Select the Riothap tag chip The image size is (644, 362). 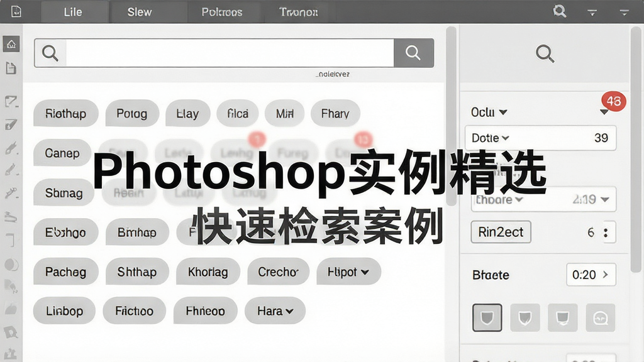65,113
